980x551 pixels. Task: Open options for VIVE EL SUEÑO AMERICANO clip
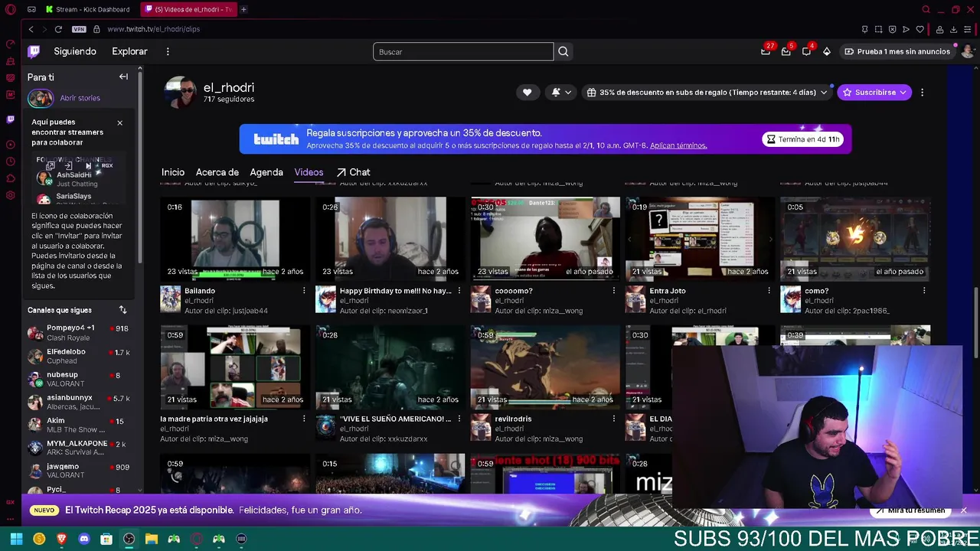pyautogui.click(x=459, y=419)
